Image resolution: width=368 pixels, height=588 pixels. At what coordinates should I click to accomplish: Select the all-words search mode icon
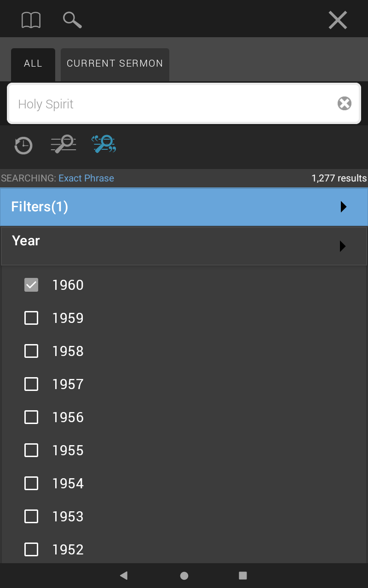[63, 144]
